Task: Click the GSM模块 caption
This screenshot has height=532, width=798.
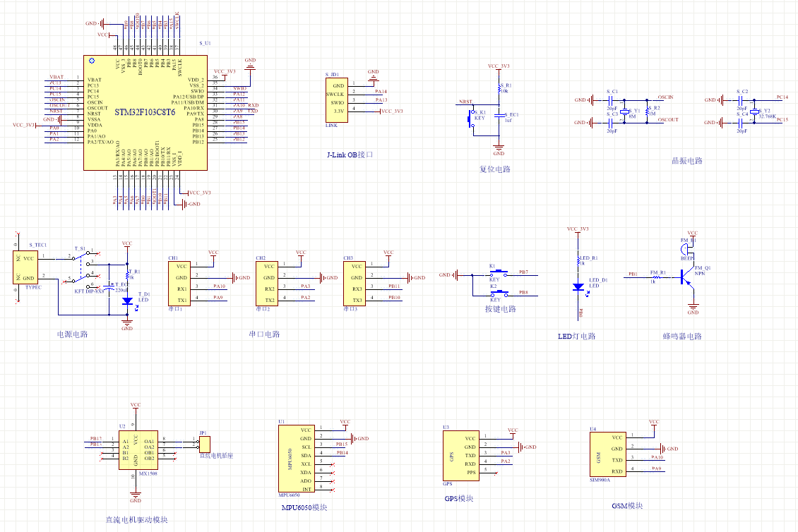Action: coord(627,506)
